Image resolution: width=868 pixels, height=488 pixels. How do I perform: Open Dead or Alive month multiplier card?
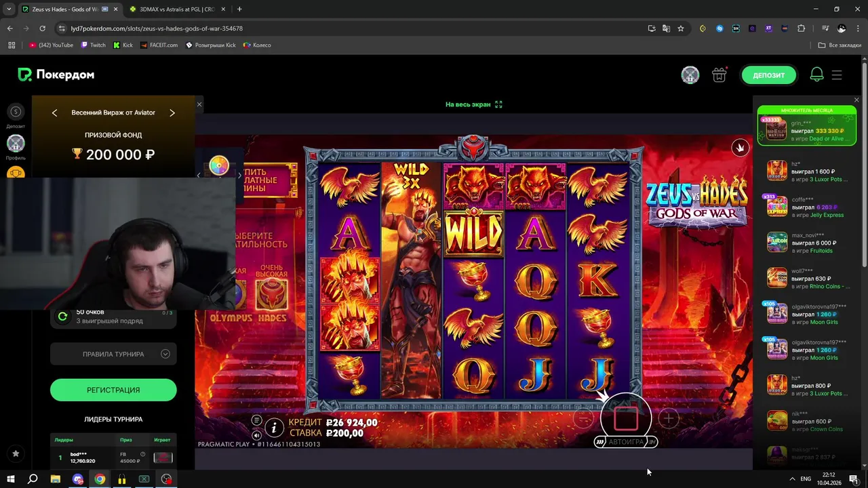coord(807,126)
